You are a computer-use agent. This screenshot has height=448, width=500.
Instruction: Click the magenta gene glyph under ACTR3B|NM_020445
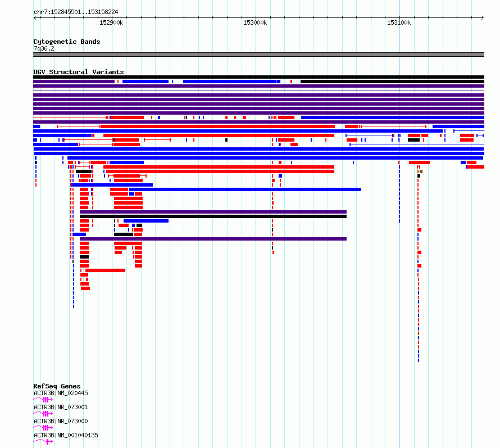pos(43,400)
